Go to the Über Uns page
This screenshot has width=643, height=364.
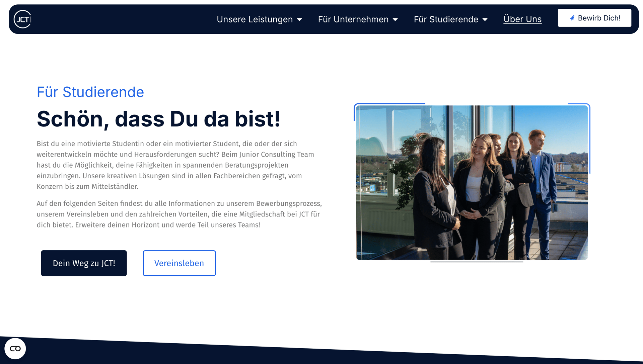coord(522,19)
